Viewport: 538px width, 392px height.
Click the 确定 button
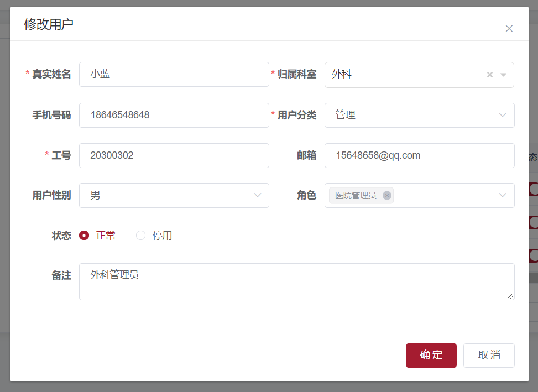pyautogui.click(x=431, y=356)
